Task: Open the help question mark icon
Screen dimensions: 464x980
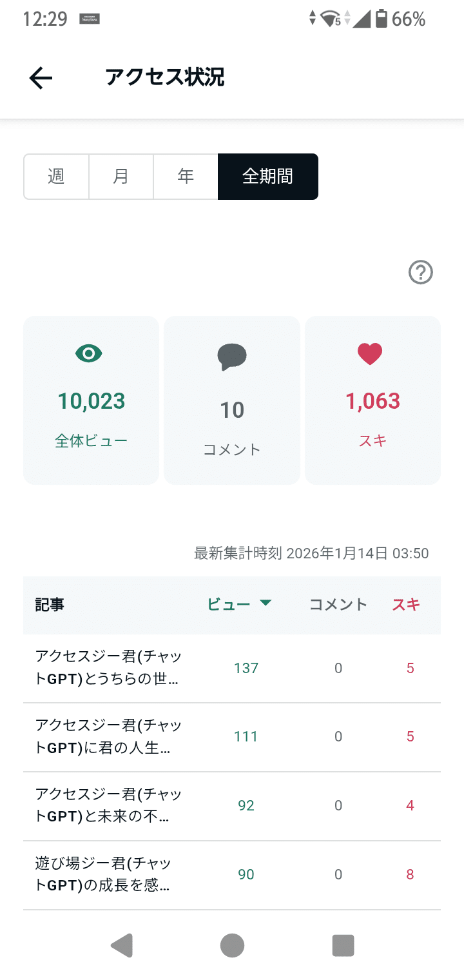Action: coord(421,273)
